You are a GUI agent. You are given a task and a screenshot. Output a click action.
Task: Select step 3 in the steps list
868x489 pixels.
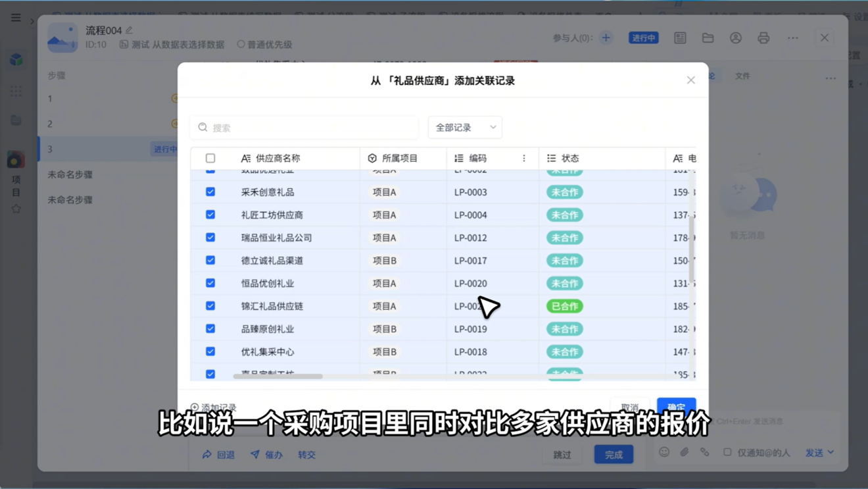pos(108,149)
